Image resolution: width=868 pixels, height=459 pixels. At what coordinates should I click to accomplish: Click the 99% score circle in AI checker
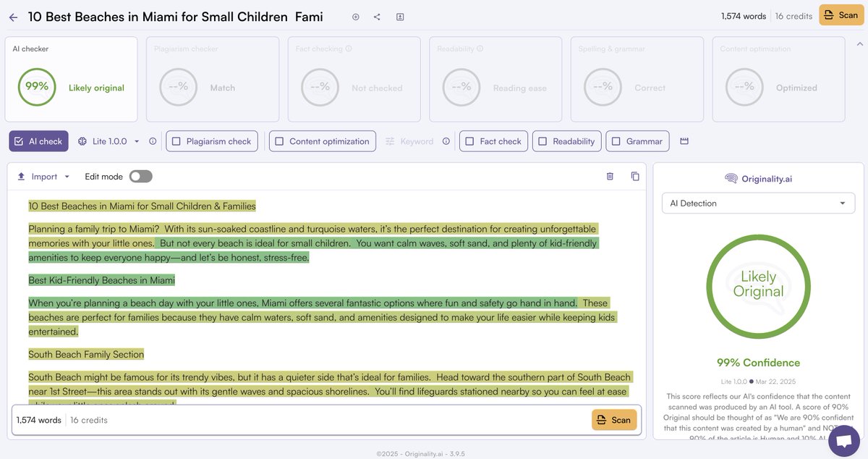[37, 87]
